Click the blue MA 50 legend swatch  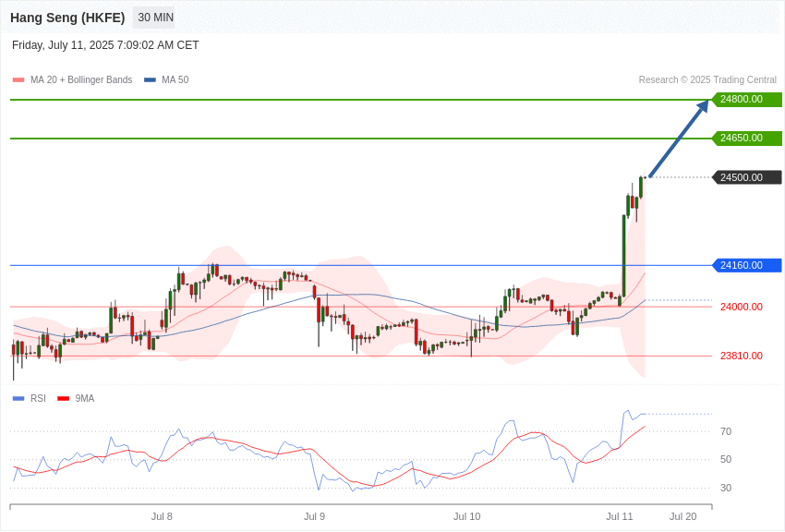click(150, 79)
